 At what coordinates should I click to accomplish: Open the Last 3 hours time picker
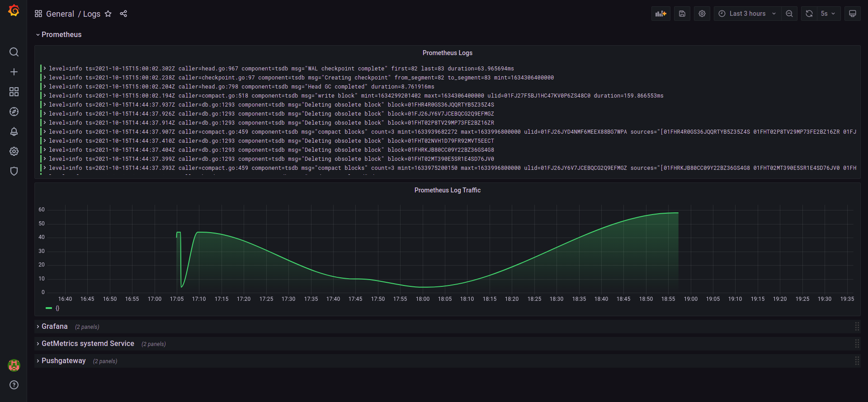[x=747, y=14]
